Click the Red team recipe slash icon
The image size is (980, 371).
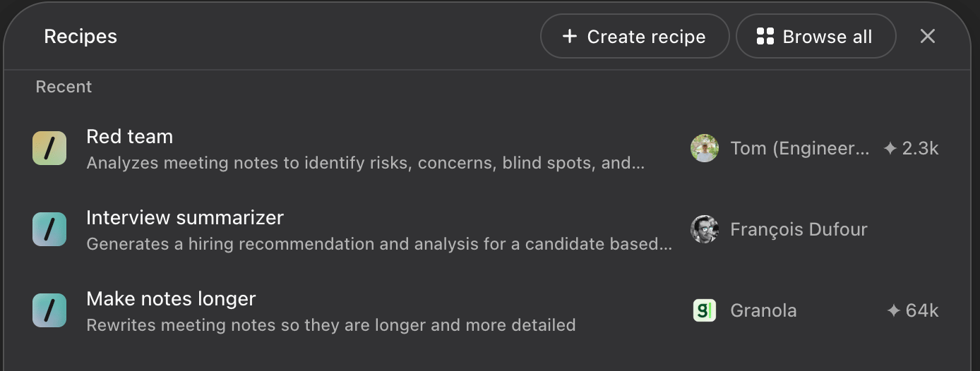tap(49, 148)
